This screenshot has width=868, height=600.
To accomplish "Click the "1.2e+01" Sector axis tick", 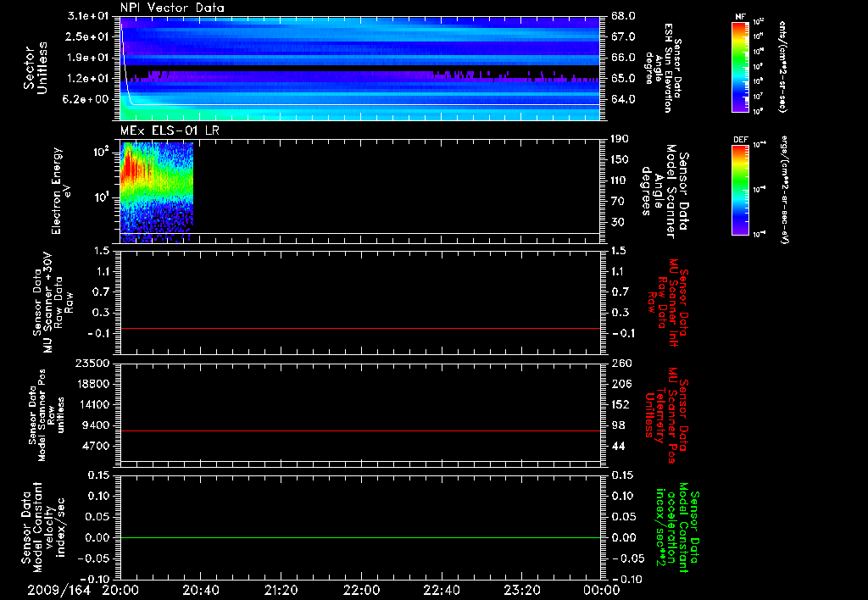I will click(88, 79).
